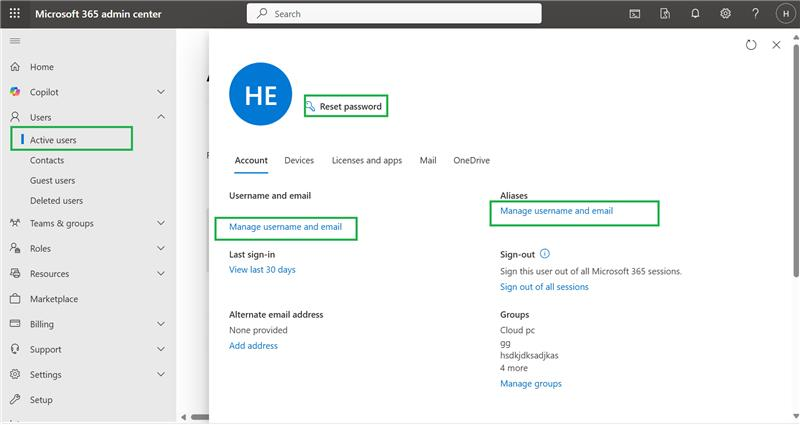This screenshot has width=800, height=425.
Task: Click the Sign-out info icon
Action: pos(545,254)
